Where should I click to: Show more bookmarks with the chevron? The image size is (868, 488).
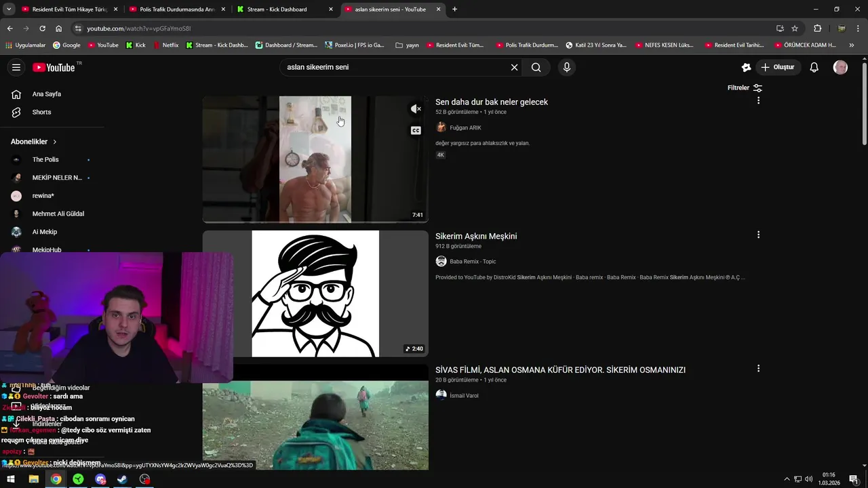coord(852,45)
